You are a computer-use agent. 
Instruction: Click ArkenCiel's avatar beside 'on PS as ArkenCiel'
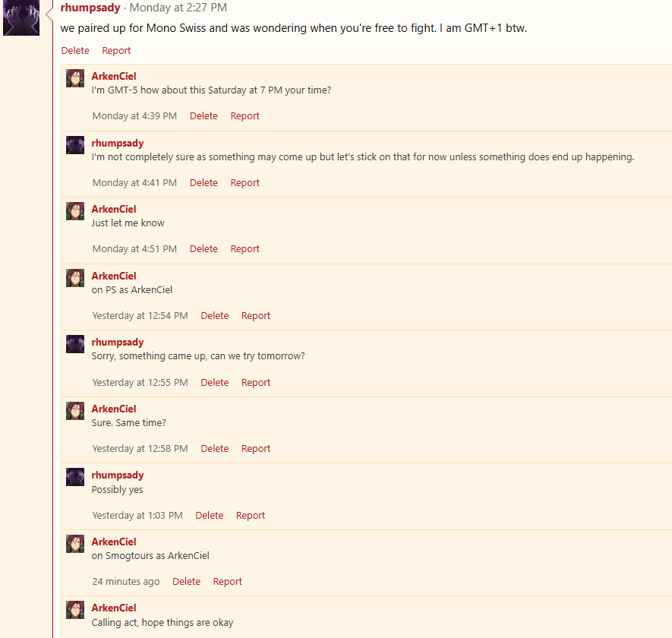tap(75, 278)
